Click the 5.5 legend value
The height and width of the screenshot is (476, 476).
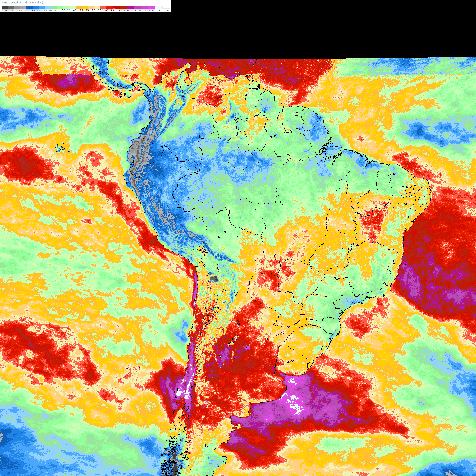click(69, 10)
